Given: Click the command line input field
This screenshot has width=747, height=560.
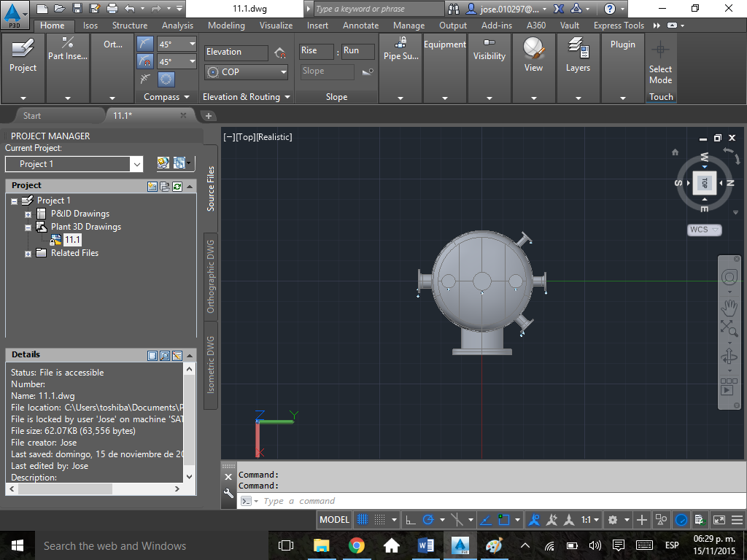Looking at the screenshot, I should (491, 501).
